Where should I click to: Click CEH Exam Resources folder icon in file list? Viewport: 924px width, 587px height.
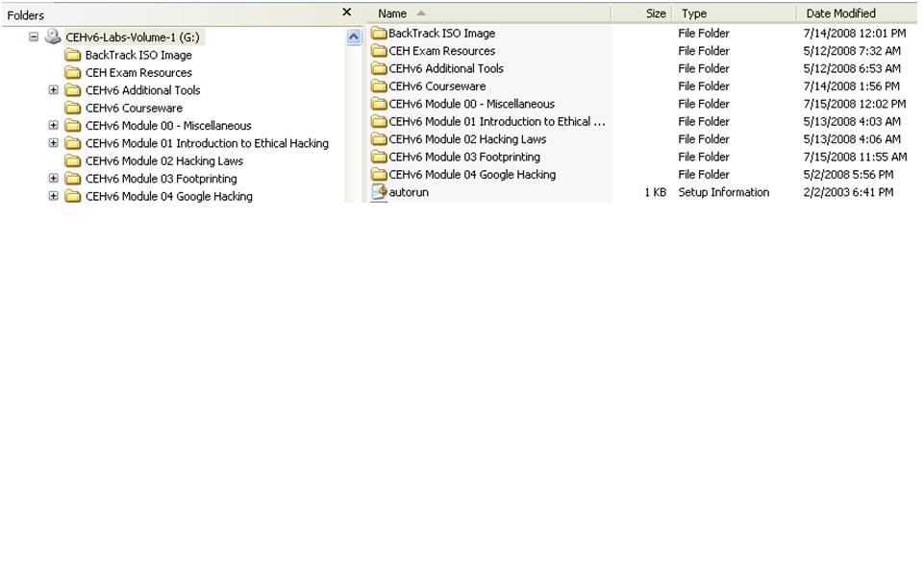[x=379, y=51]
